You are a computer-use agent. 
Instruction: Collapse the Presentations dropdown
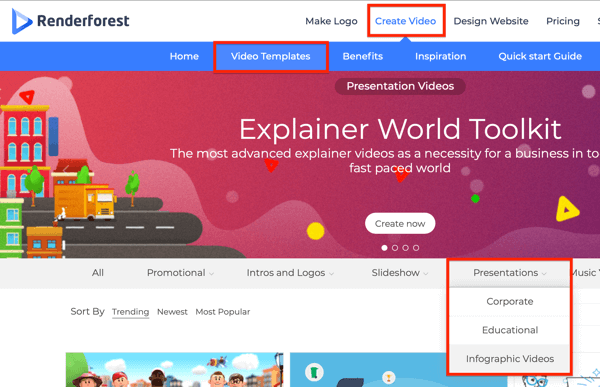[510, 273]
